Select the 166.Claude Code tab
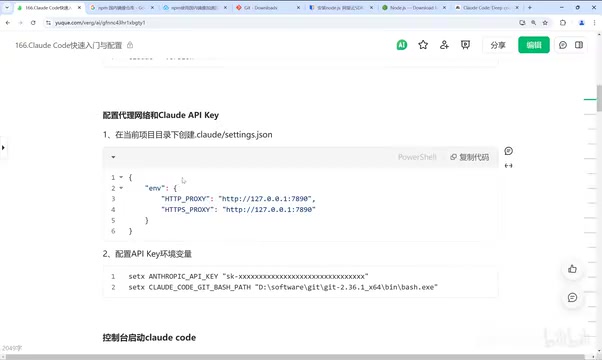Screen dimensions: 602x360 [x=48, y=8]
